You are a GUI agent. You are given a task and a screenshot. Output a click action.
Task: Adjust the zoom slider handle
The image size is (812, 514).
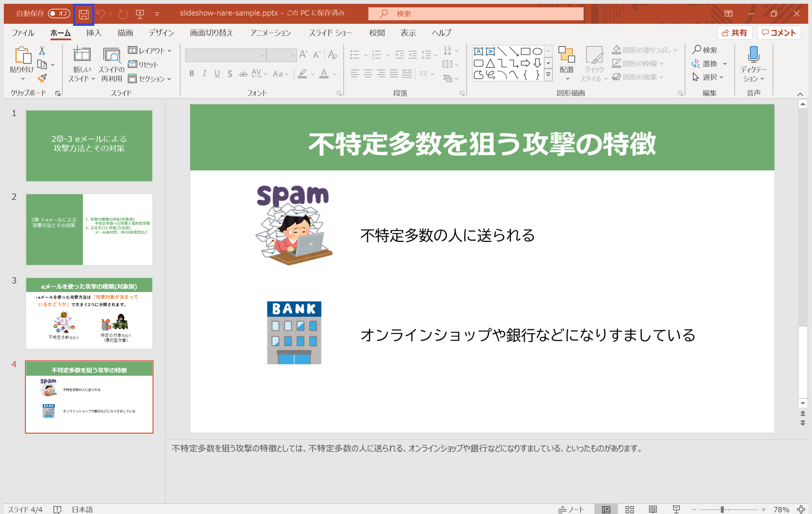coord(722,509)
